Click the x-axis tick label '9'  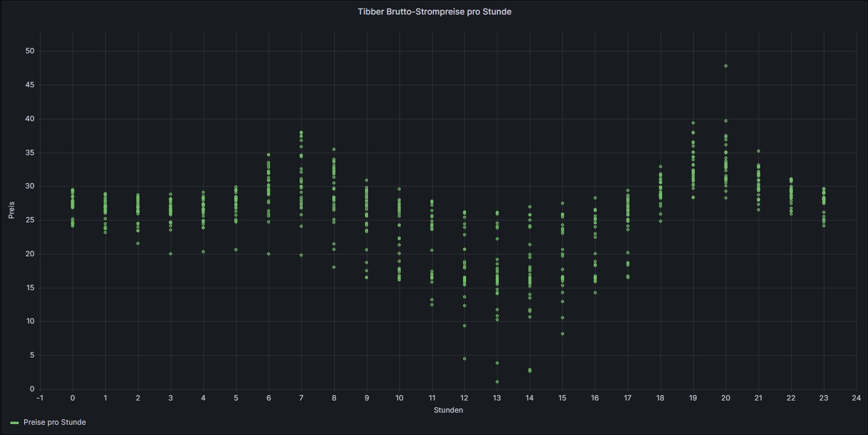click(366, 398)
